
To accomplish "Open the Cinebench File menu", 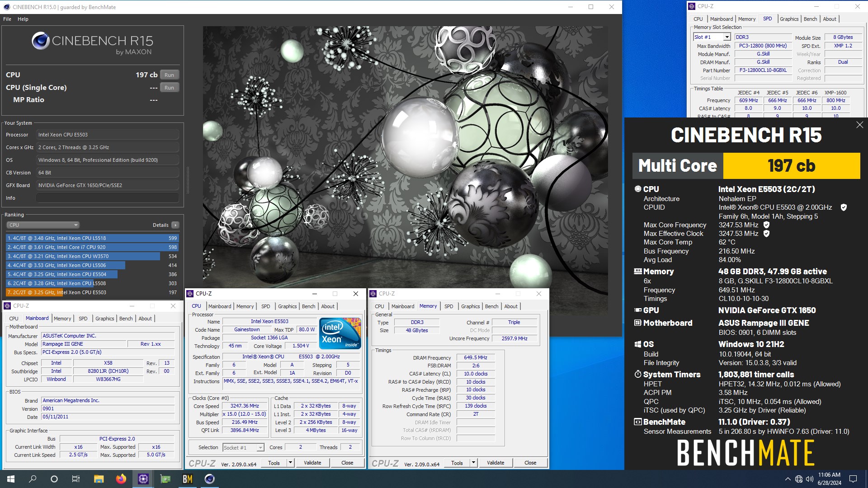I will (7, 19).
